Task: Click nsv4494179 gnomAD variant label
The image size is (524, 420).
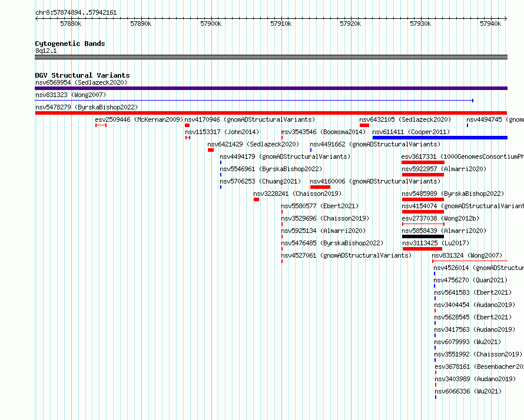Action: coord(285,156)
